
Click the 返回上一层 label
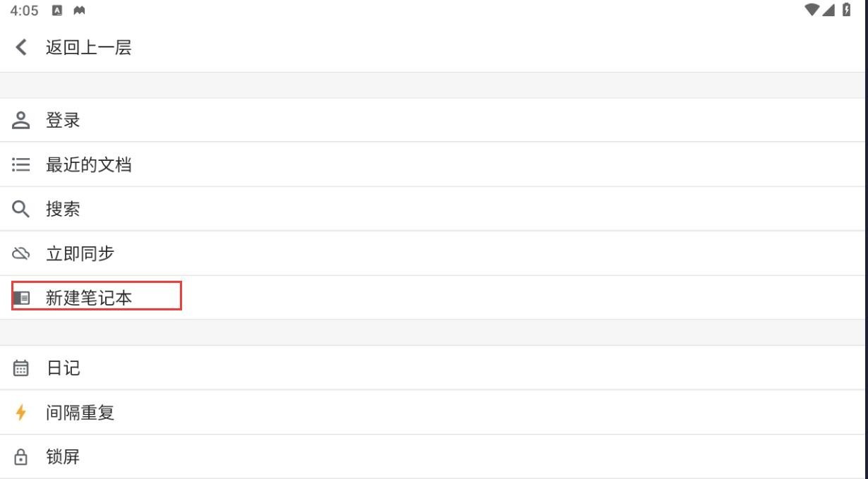[88, 47]
